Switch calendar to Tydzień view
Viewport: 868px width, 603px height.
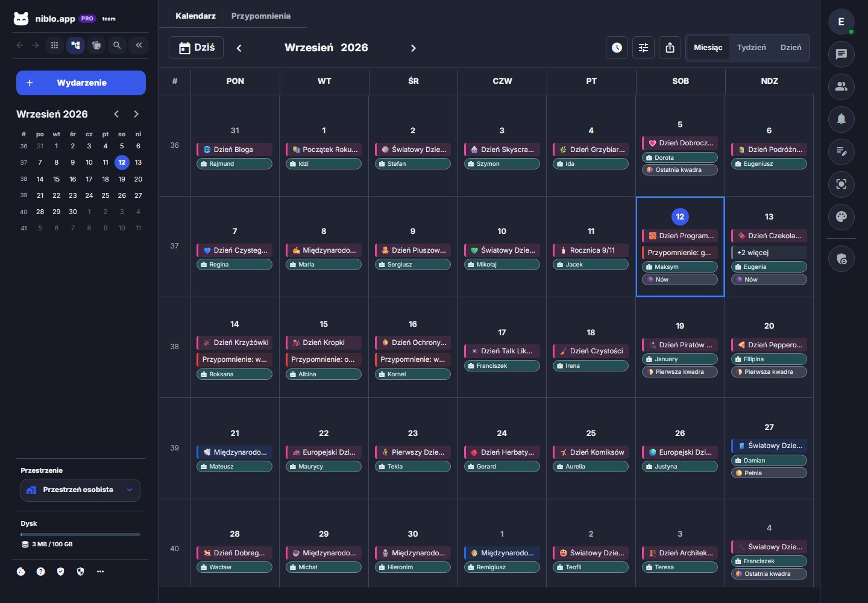pyautogui.click(x=751, y=48)
